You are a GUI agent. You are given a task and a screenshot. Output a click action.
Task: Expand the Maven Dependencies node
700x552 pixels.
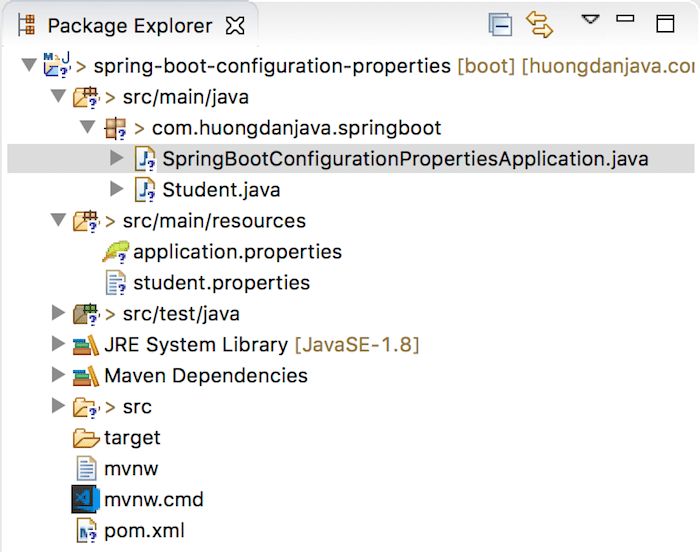pos(58,374)
